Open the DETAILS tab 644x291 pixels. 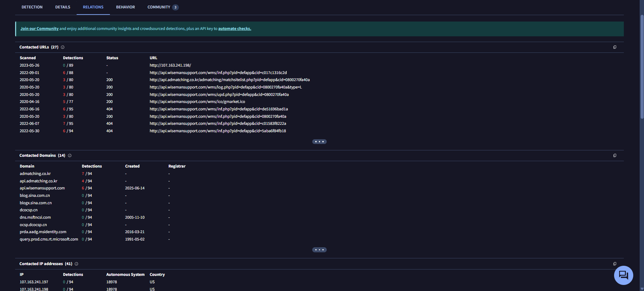click(63, 7)
